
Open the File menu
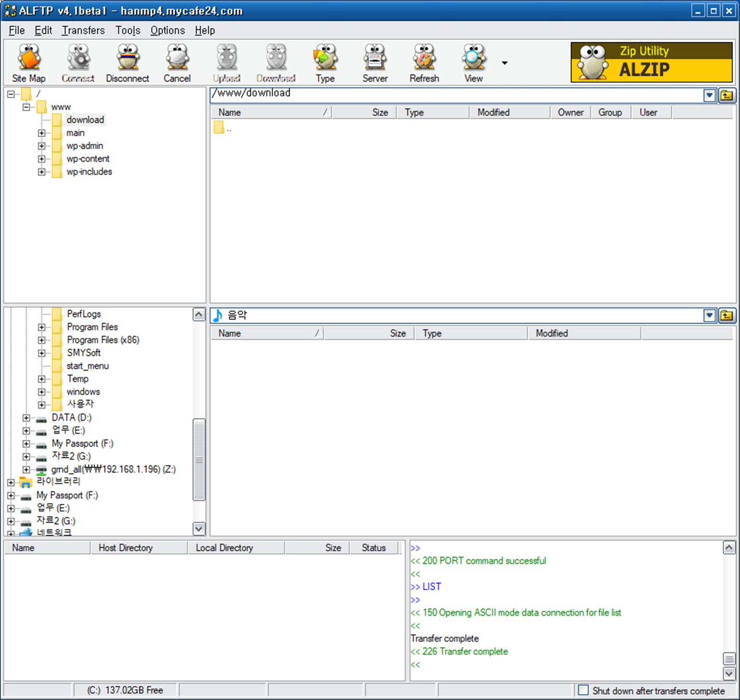(17, 30)
